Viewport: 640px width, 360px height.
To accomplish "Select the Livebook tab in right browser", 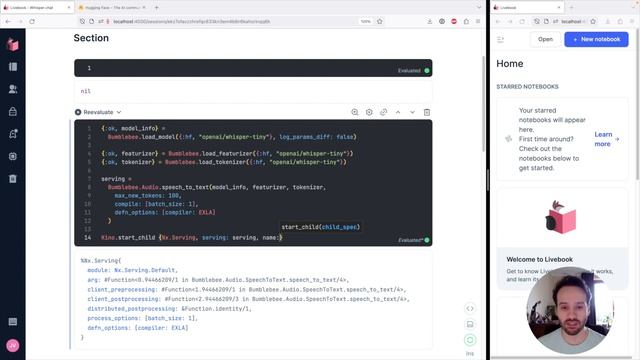I will point(527,7).
